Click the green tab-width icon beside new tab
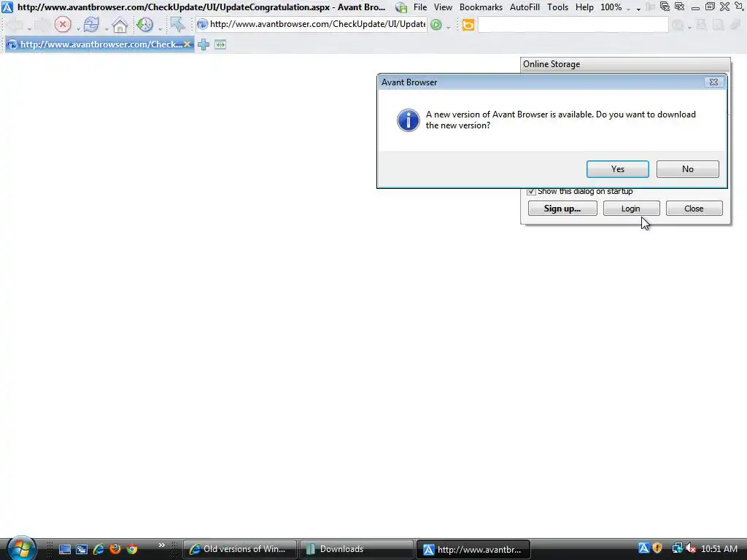This screenshot has height=560, width=747. pyautogui.click(x=220, y=44)
